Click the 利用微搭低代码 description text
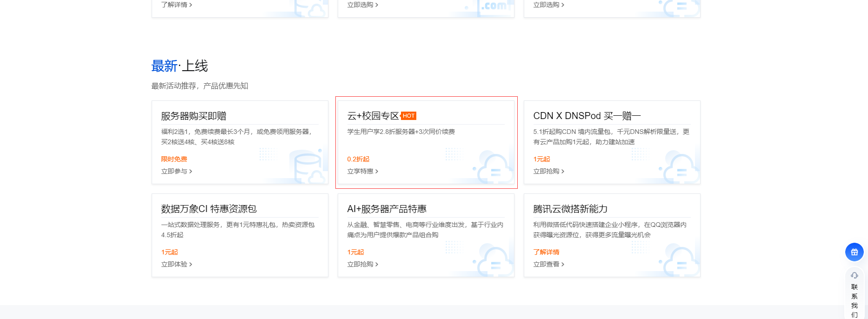The image size is (868, 319). pos(610,230)
